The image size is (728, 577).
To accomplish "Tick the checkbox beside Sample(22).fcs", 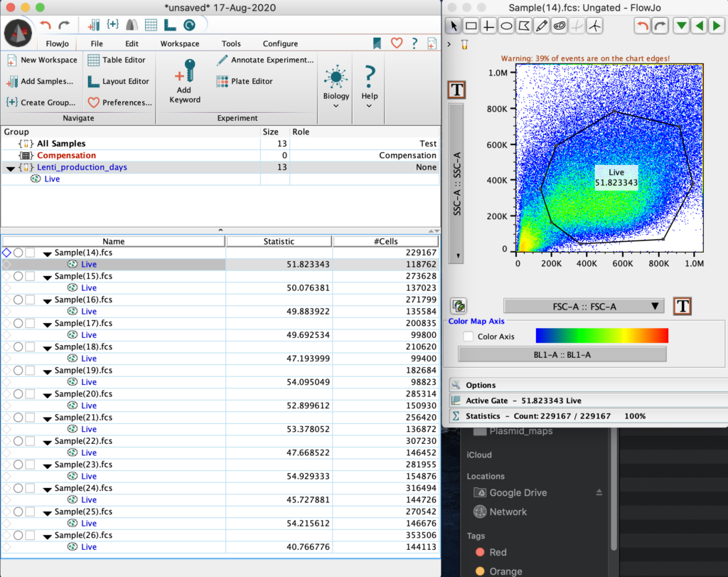I will (30, 441).
